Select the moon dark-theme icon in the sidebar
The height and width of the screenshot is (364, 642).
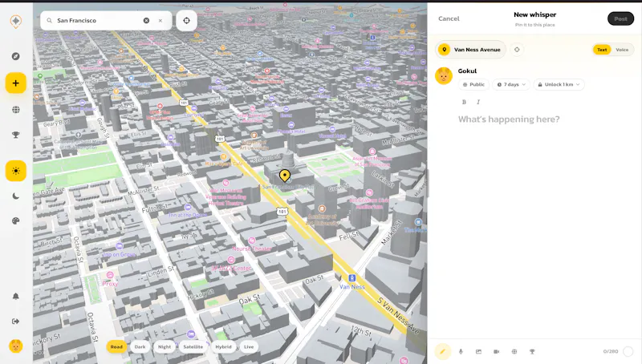15,196
